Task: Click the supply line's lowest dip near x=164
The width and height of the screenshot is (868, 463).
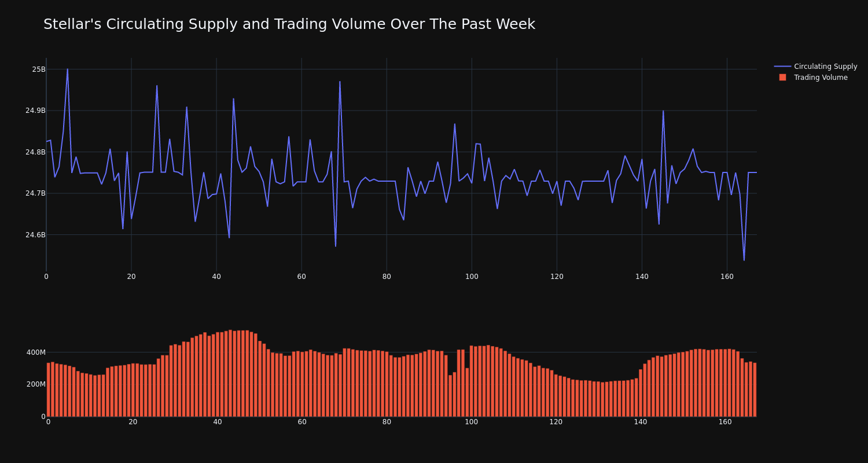Action: coord(744,260)
